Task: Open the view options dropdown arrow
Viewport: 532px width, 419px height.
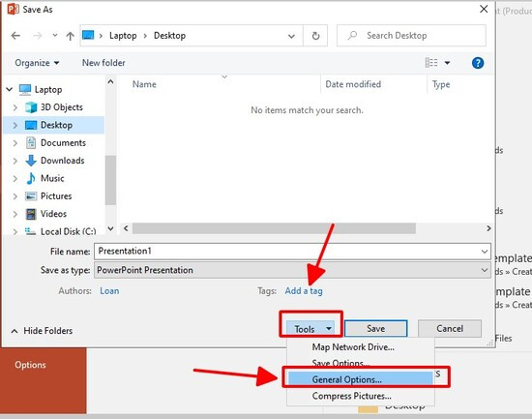Action: (x=447, y=63)
